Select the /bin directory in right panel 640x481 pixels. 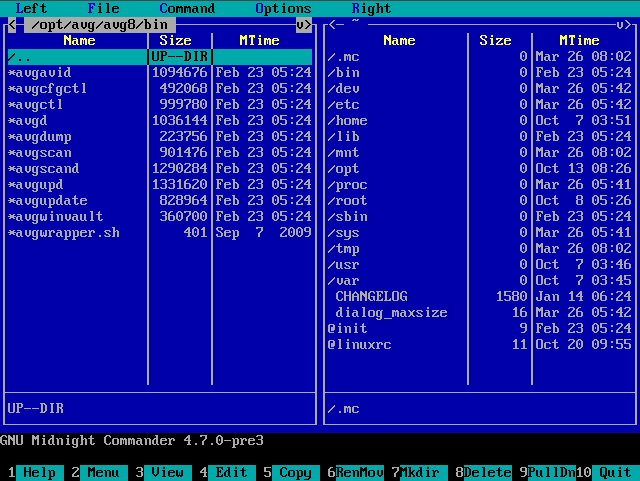pos(480,73)
